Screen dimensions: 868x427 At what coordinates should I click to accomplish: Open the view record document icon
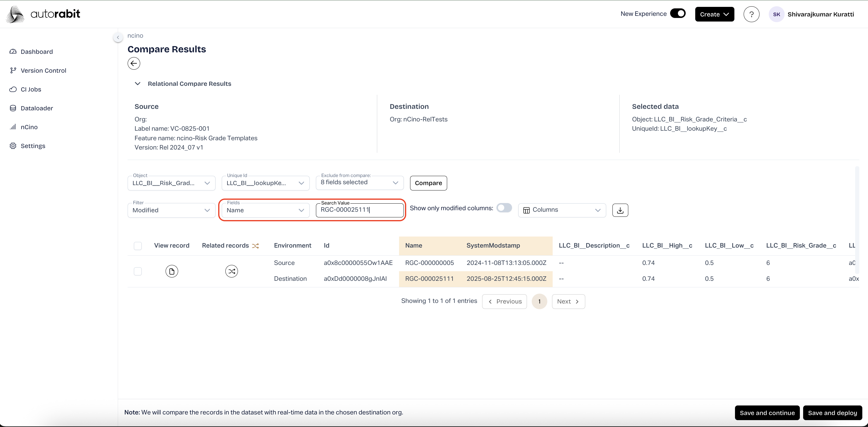pos(172,271)
